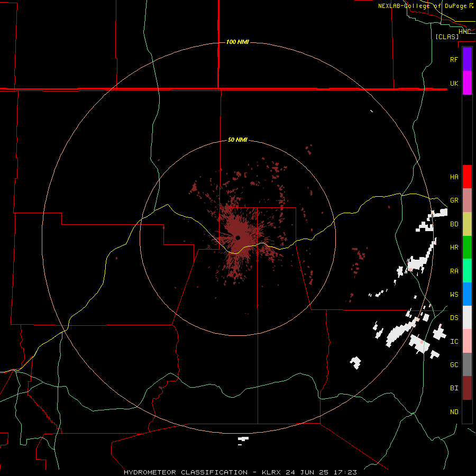Click the HR legend label

click(x=454, y=248)
